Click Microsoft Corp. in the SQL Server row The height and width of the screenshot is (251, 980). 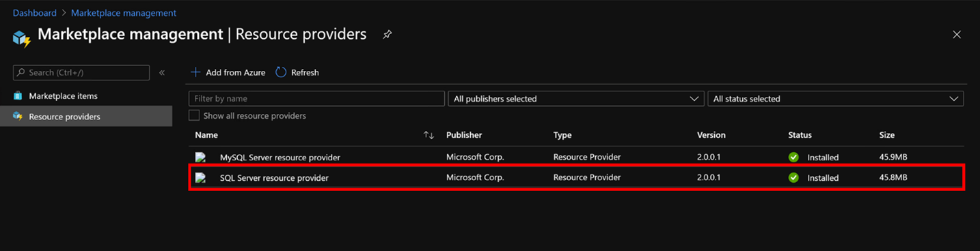475,177
